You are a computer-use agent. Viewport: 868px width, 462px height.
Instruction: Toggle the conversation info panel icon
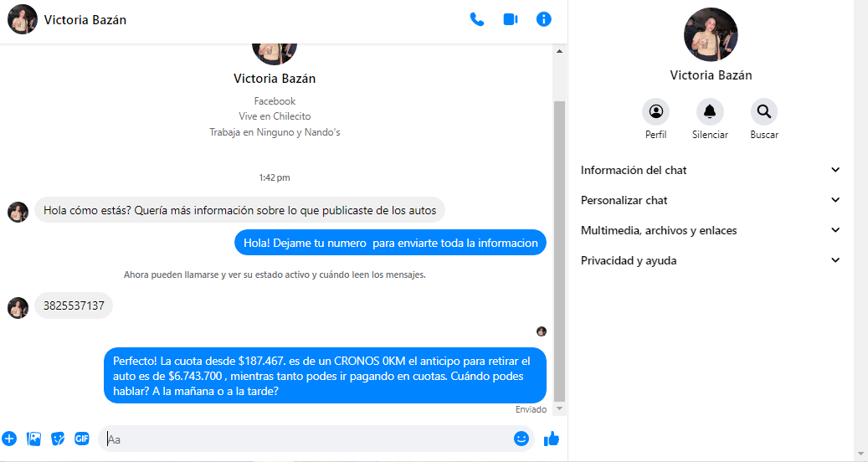point(543,19)
